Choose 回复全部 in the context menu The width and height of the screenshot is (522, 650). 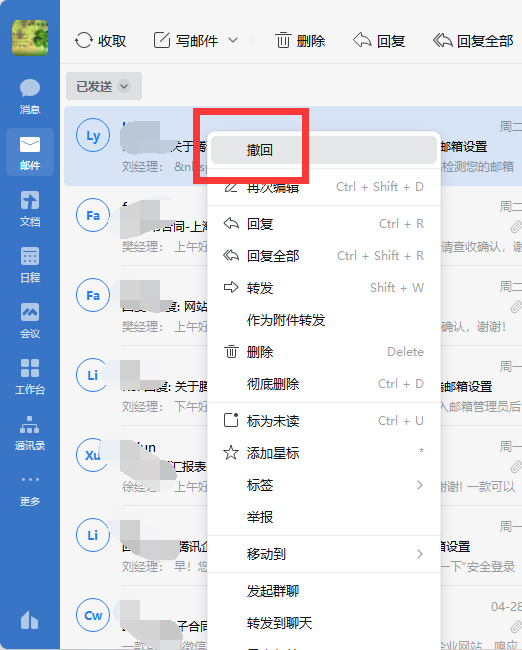[324, 256]
